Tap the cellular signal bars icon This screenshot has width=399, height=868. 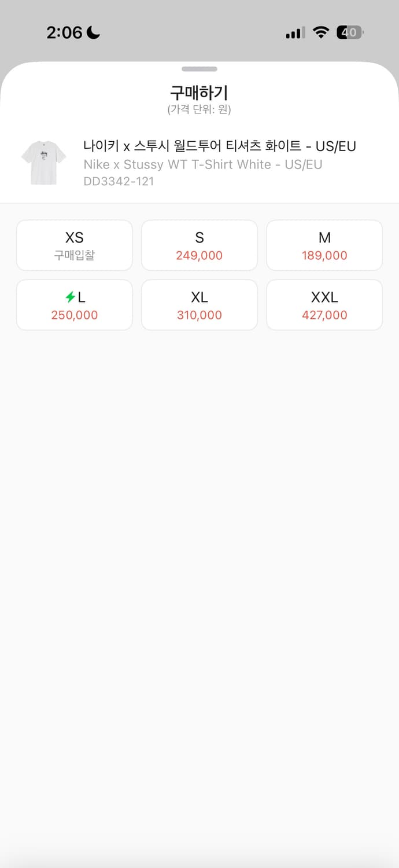click(295, 33)
